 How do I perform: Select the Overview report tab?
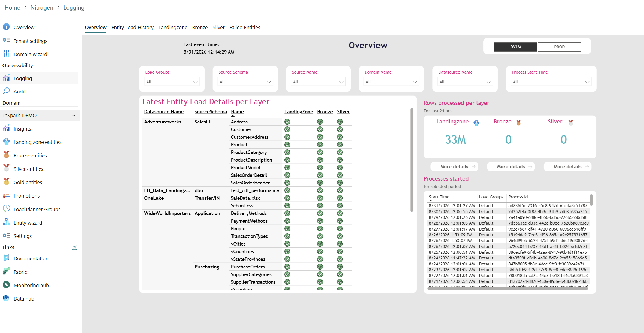(96, 27)
